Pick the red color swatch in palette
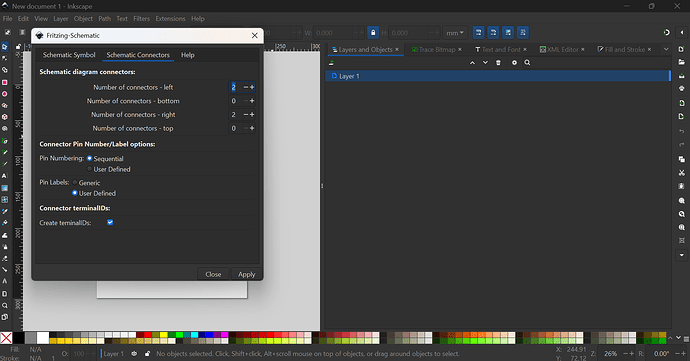This screenshot has width=690, height=361. (x=148, y=335)
